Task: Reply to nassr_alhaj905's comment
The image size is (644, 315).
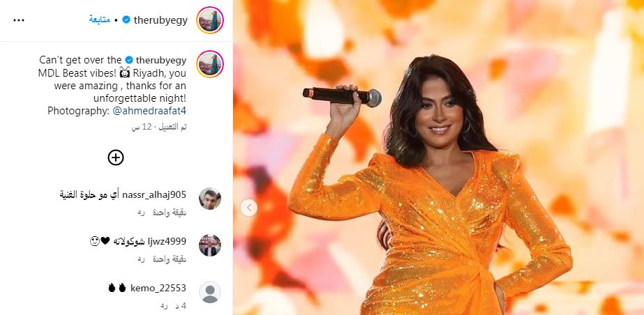Action: pos(141,213)
